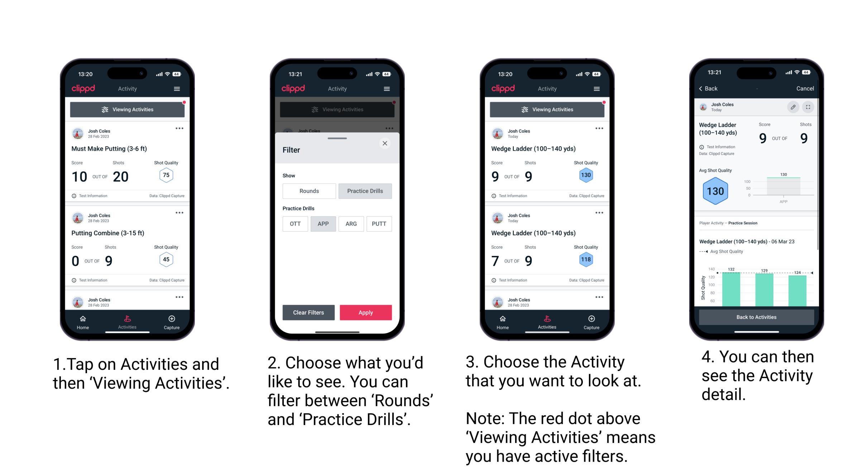Viewport: 868px width, 467px height.
Task: Select the 'Practice Drills' toggle in filter
Action: pyautogui.click(x=364, y=191)
